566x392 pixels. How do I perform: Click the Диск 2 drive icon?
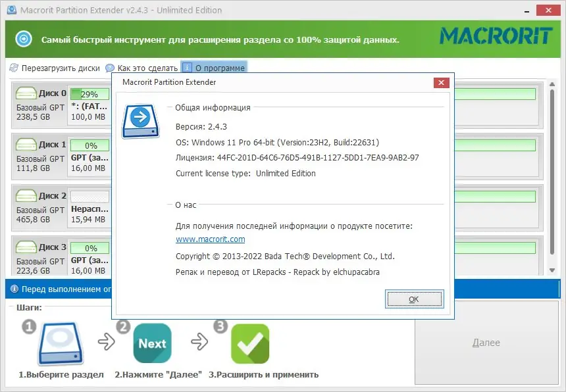[26, 195]
